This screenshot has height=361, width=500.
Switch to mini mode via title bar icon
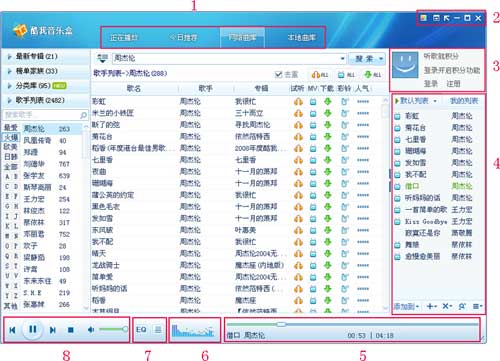pyautogui.click(x=436, y=18)
